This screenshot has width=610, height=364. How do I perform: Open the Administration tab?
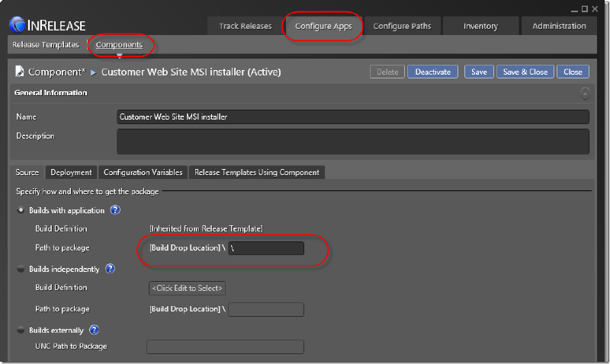tap(559, 26)
